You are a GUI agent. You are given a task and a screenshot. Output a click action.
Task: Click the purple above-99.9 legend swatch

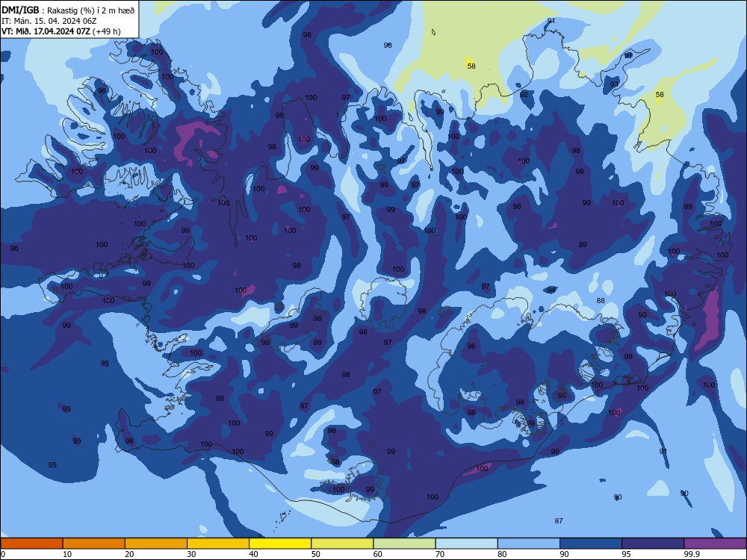(x=715, y=544)
